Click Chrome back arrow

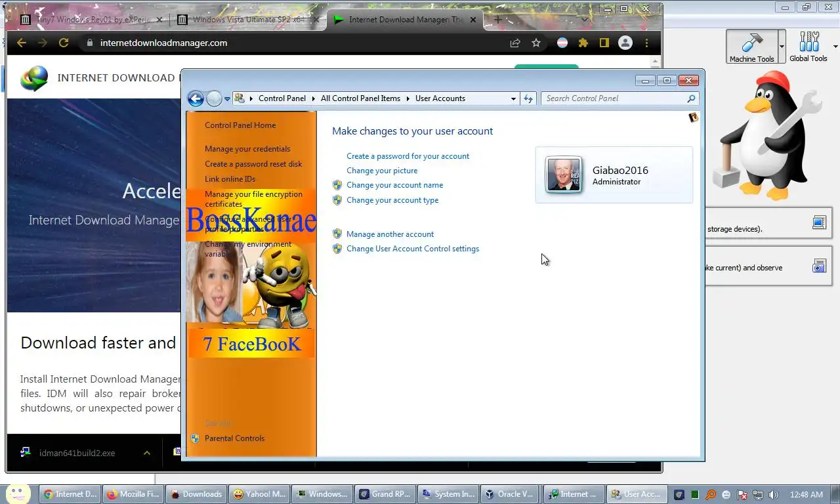(22, 43)
